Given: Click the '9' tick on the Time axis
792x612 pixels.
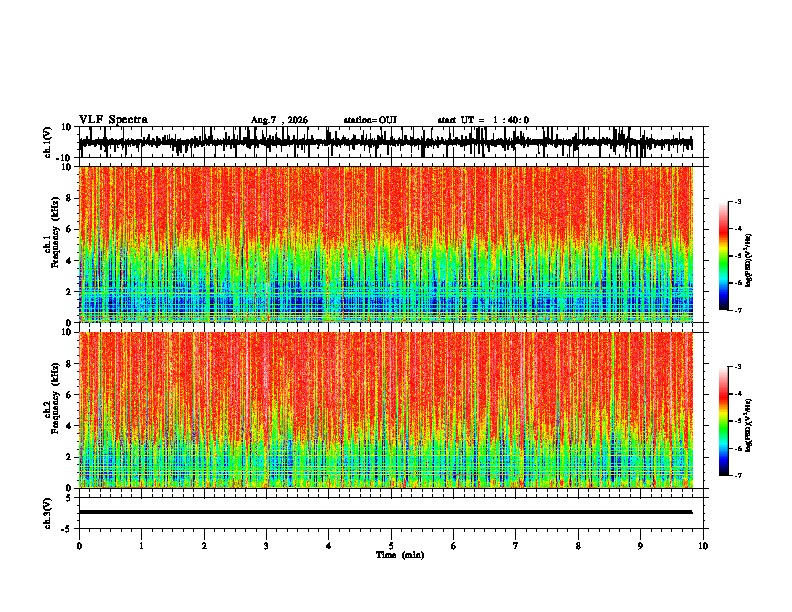Looking at the screenshot, I should coord(640,546).
